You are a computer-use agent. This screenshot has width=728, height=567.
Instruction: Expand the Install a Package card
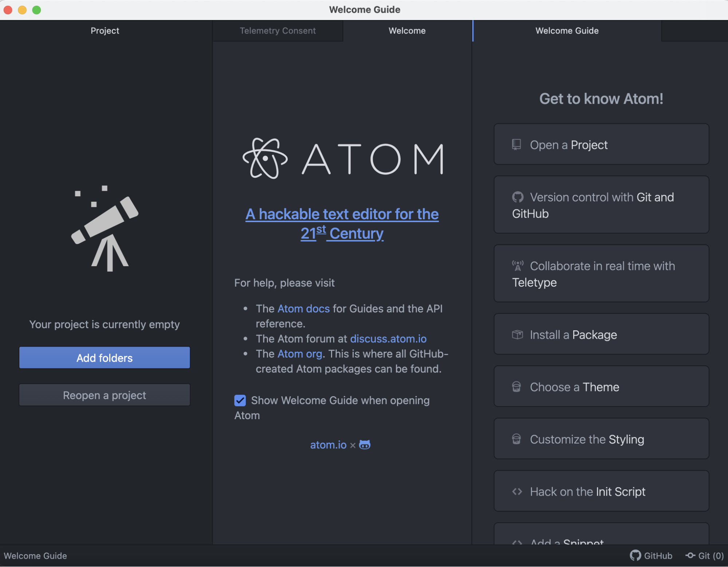pyautogui.click(x=601, y=334)
